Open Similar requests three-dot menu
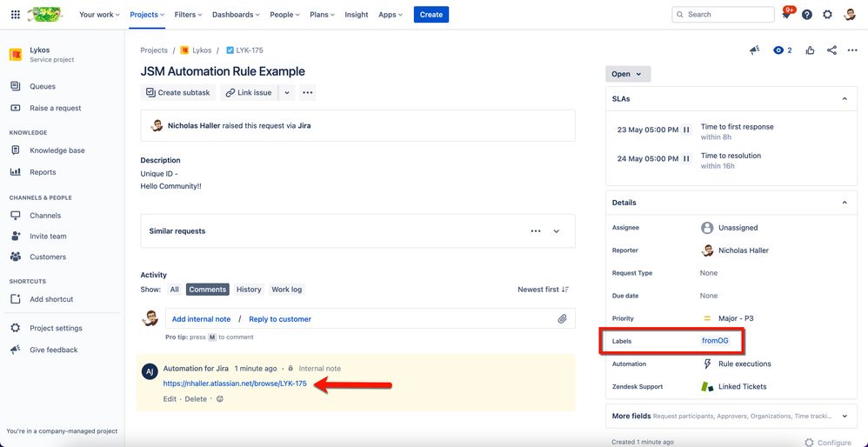 pos(535,231)
